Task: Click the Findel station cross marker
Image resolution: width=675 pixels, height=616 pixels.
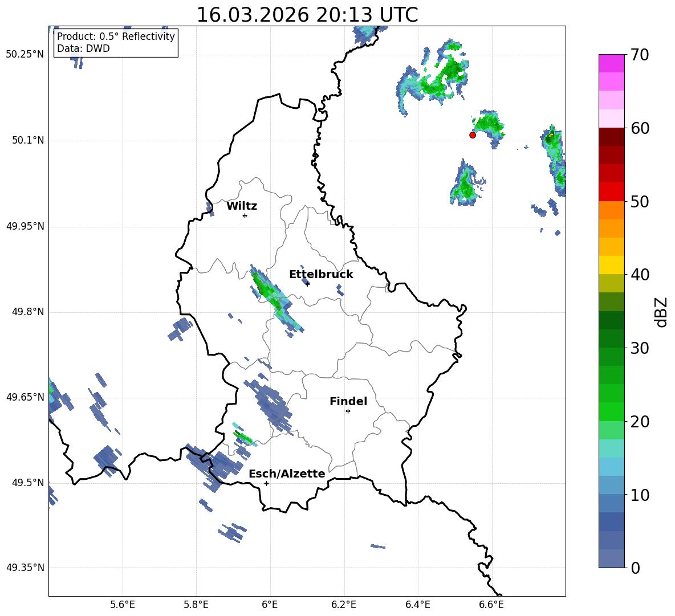Action: (x=348, y=411)
